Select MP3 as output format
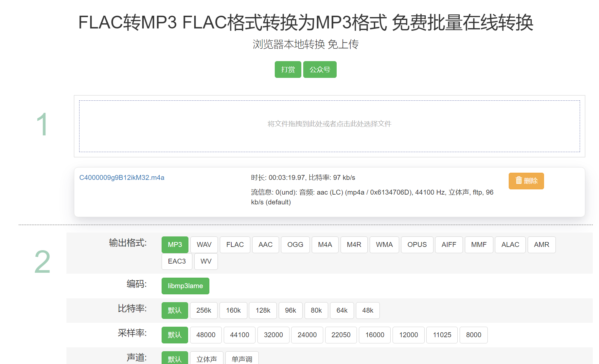The image size is (599, 364). [x=175, y=244]
